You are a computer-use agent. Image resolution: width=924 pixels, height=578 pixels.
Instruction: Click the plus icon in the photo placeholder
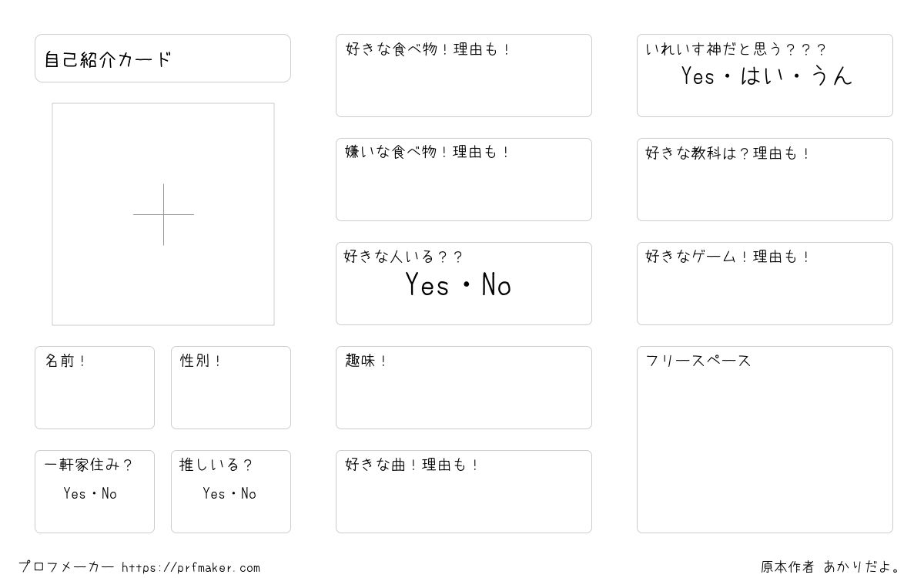coord(163,214)
